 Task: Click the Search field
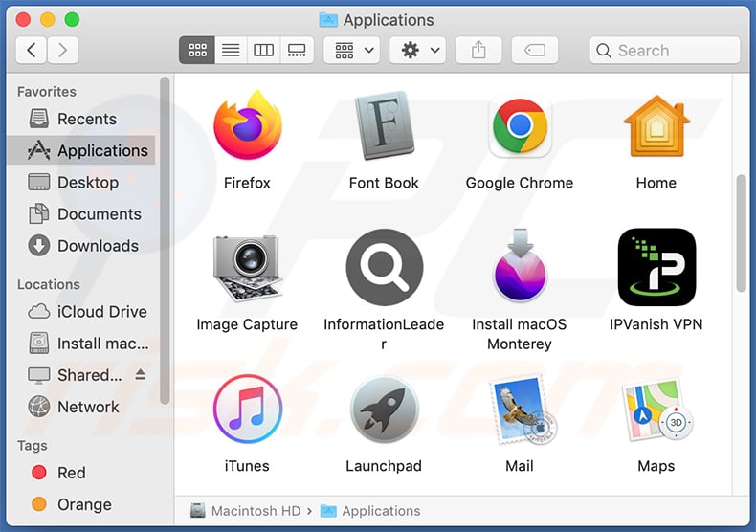point(665,50)
